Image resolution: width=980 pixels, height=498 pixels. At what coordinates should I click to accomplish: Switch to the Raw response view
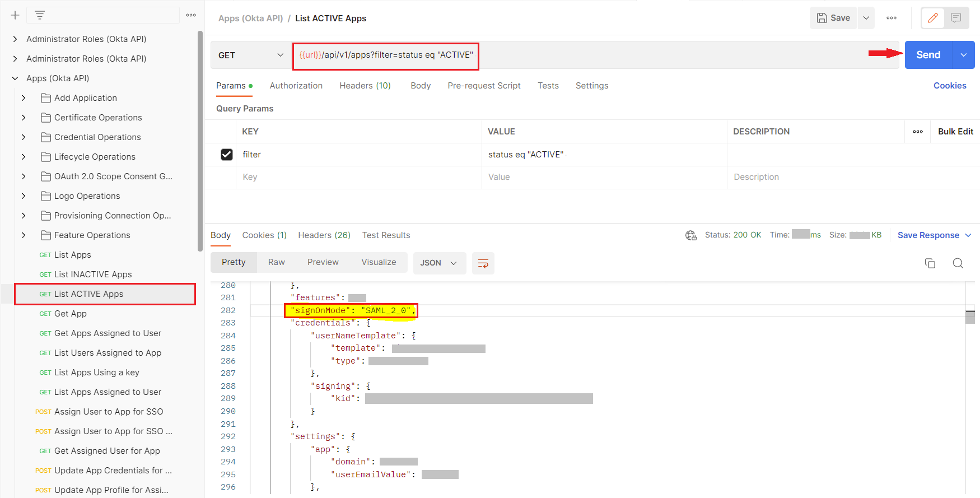pyautogui.click(x=276, y=262)
